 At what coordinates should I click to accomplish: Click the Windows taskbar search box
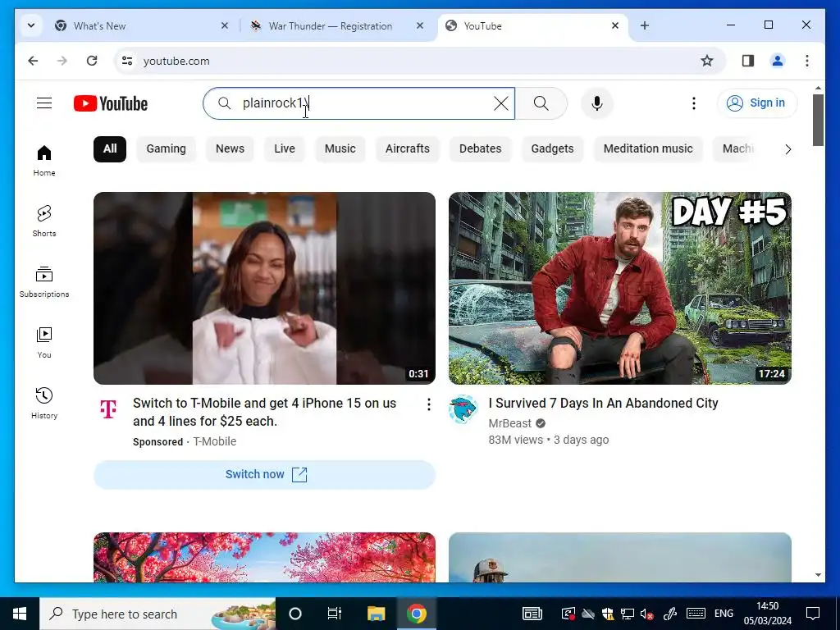(157, 614)
